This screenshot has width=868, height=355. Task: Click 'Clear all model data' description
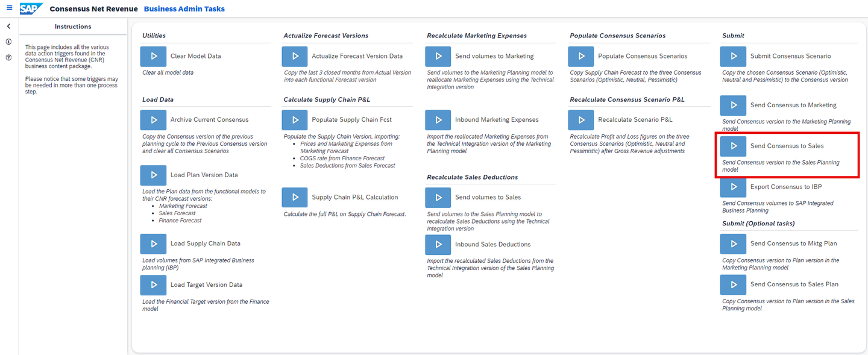[x=168, y=72]
